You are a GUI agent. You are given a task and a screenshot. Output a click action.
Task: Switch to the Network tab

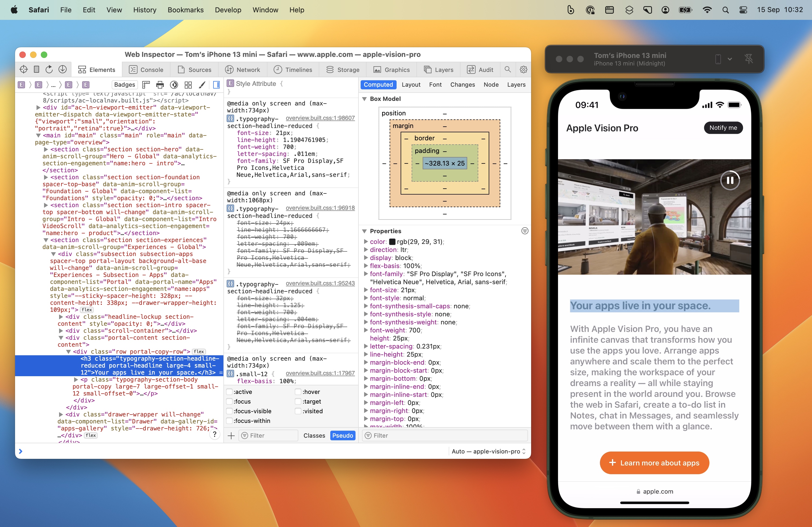(x=242, y=69)
